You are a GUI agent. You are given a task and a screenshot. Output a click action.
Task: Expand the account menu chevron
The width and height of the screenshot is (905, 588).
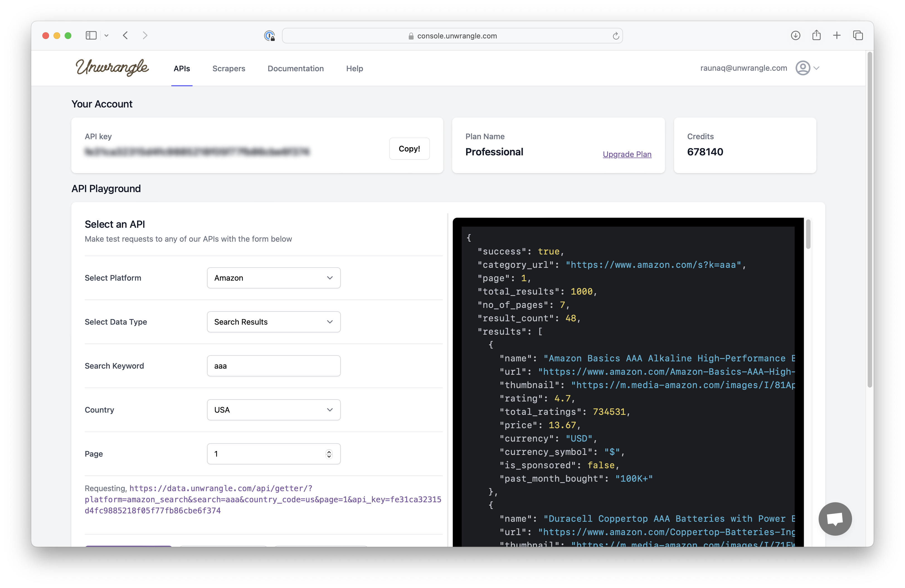(x=816, y=68)
